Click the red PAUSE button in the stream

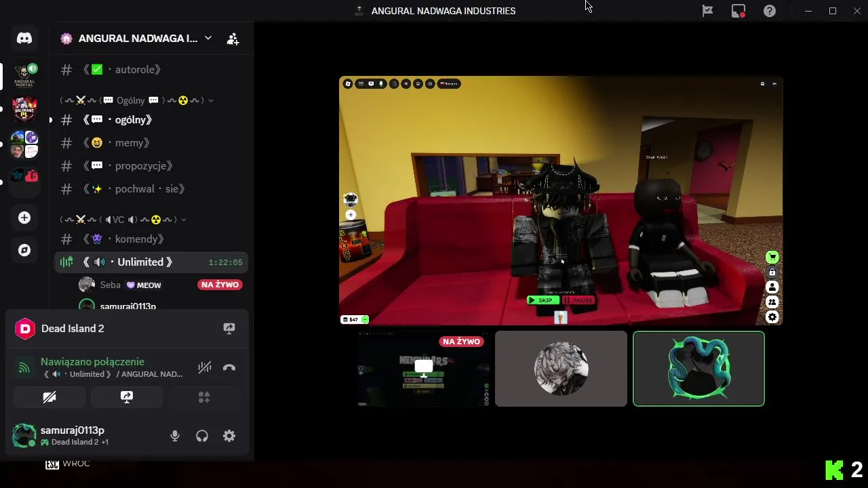[x=578, y=300]
